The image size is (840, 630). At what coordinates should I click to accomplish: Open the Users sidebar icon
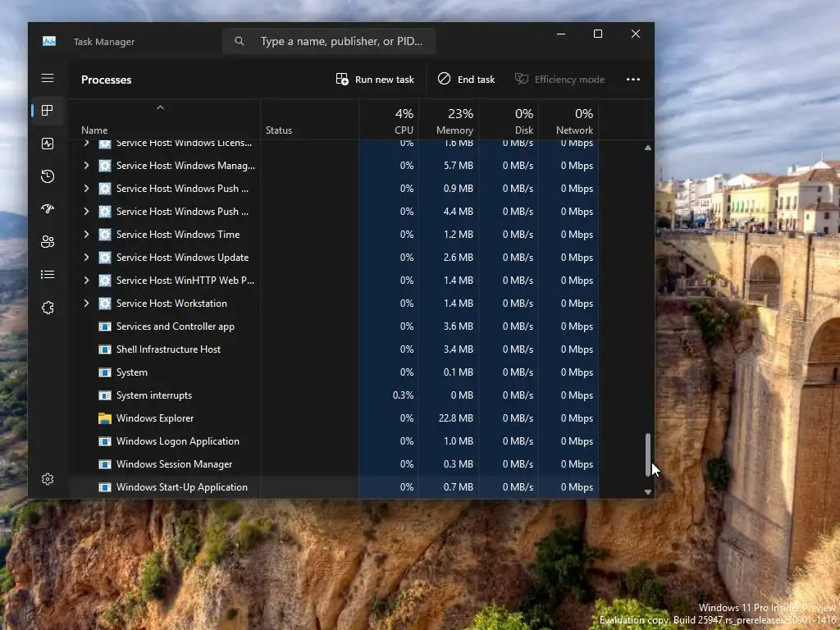[48, 242]
